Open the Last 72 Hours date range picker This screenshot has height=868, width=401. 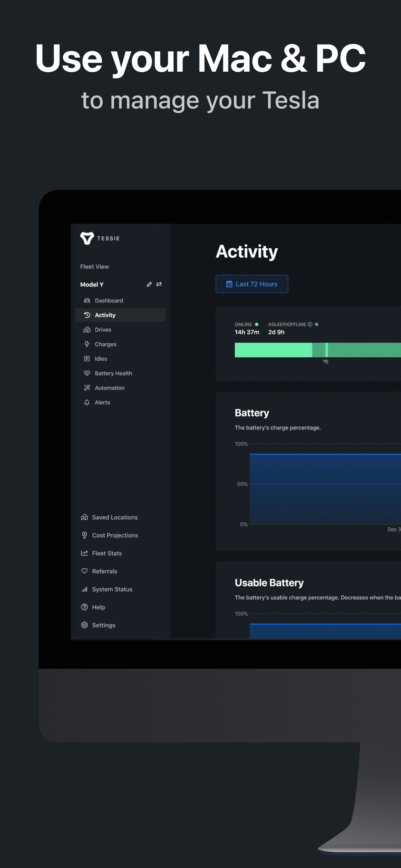(x=252, y=284)
